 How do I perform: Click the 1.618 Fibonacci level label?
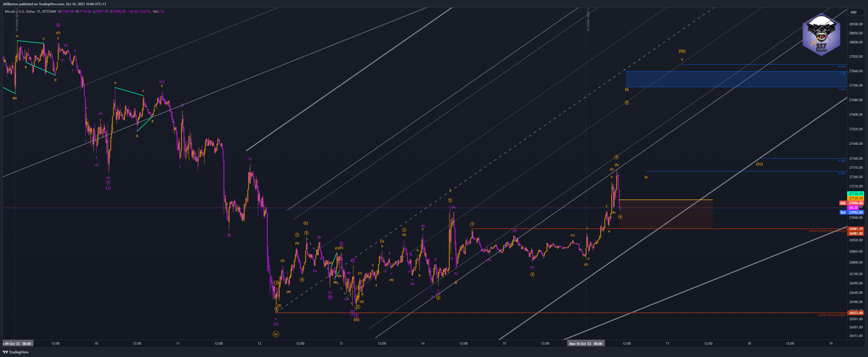[841, 90]
